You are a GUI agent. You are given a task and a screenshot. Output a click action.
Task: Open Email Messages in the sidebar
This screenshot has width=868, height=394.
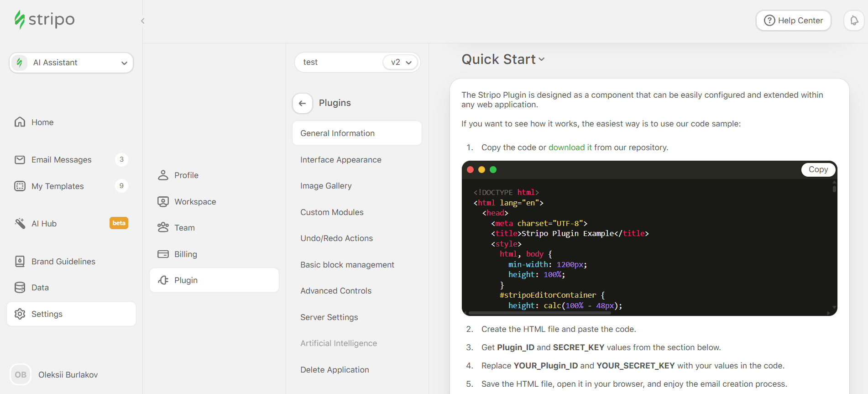71,160
